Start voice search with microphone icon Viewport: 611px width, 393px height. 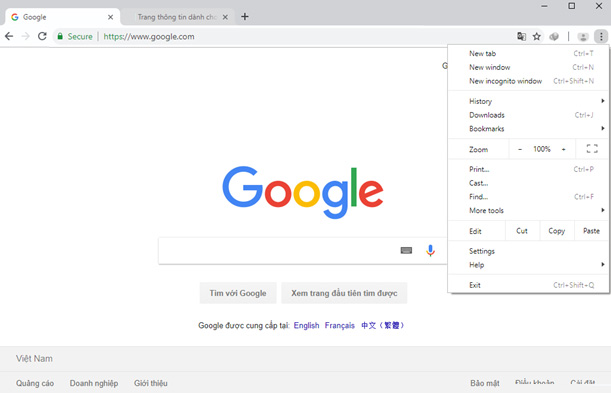coord(430,250)
